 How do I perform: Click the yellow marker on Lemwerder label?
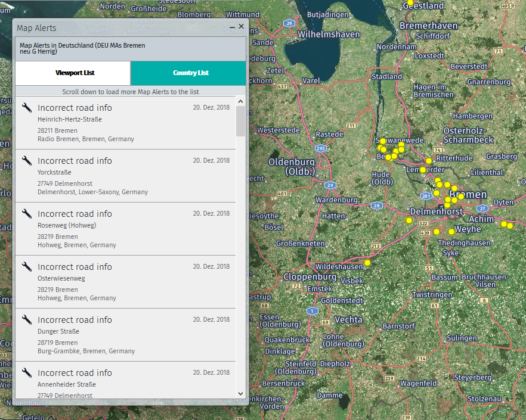point(423,170)
